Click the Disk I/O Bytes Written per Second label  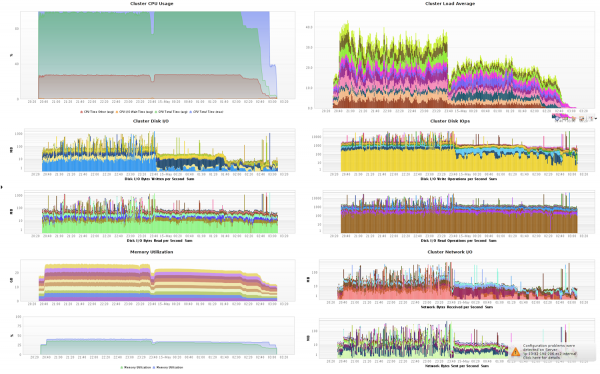point(159,179)
